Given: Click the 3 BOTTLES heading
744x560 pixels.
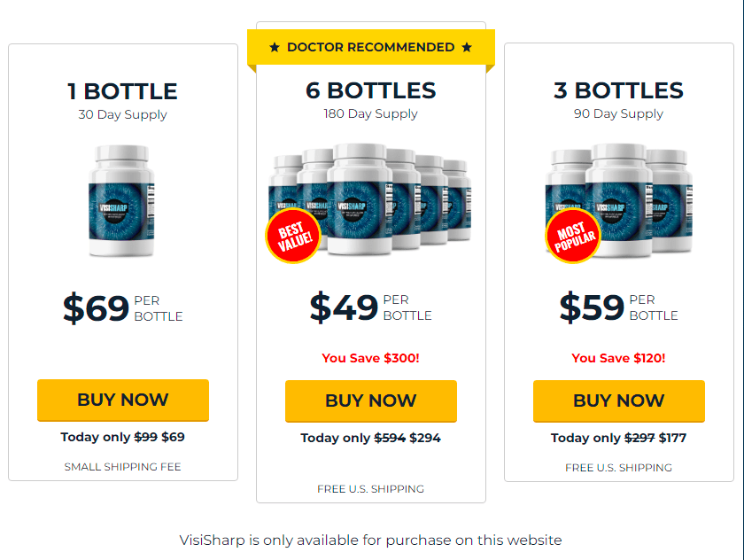Looking at the screenshot, I should (618, 90).
